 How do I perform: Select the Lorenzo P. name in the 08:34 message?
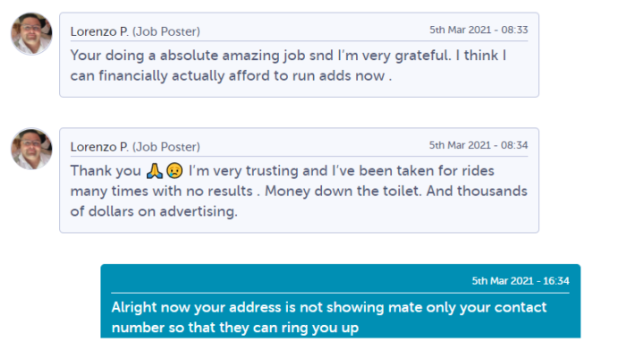(x=99, y=147)
